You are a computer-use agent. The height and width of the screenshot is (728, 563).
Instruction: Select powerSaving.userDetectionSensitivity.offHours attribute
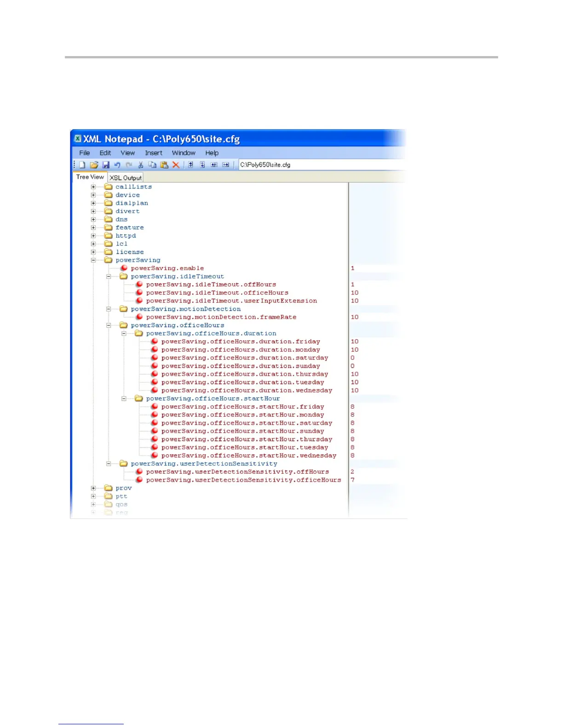(237, 472)
